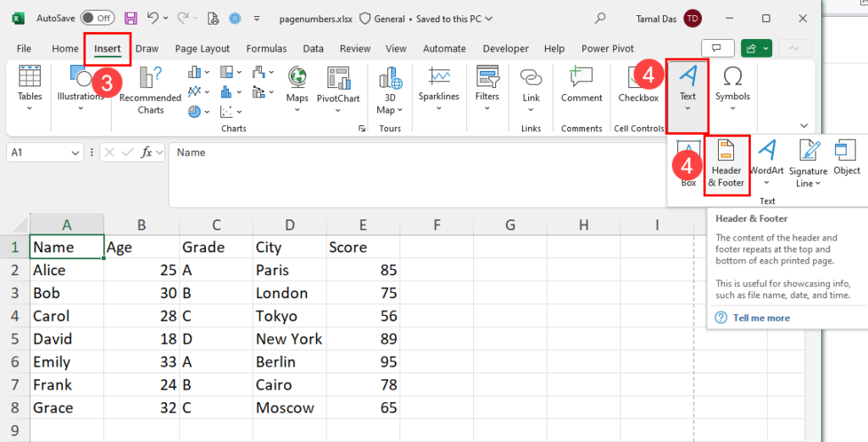Screen dimensions: 868x442
Task: Open the Comments pane button
Action: pos(717,48)
